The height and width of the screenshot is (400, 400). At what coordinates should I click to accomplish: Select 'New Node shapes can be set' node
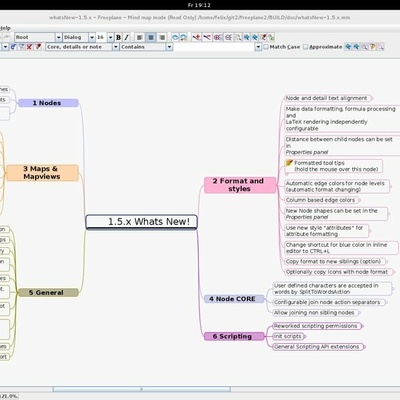point(336,214)
